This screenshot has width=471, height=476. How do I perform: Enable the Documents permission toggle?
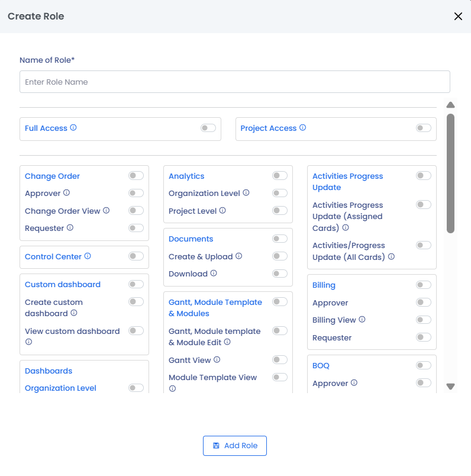280,239
